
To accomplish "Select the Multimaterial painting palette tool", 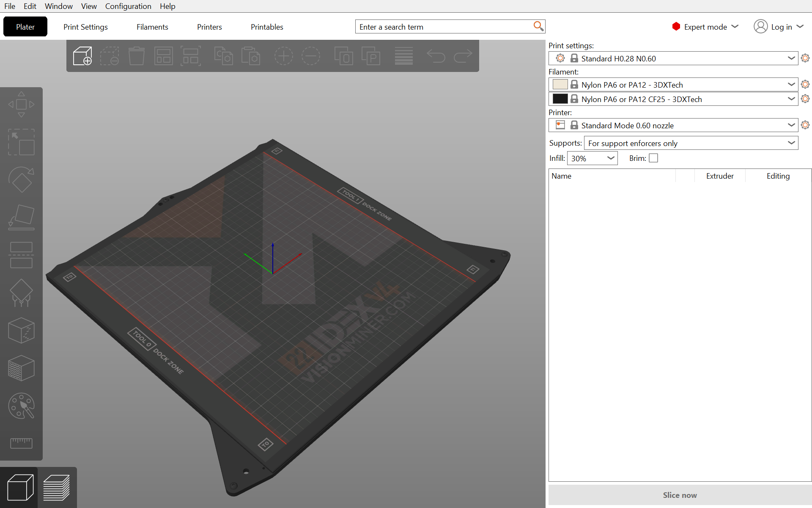I will 21,406.
